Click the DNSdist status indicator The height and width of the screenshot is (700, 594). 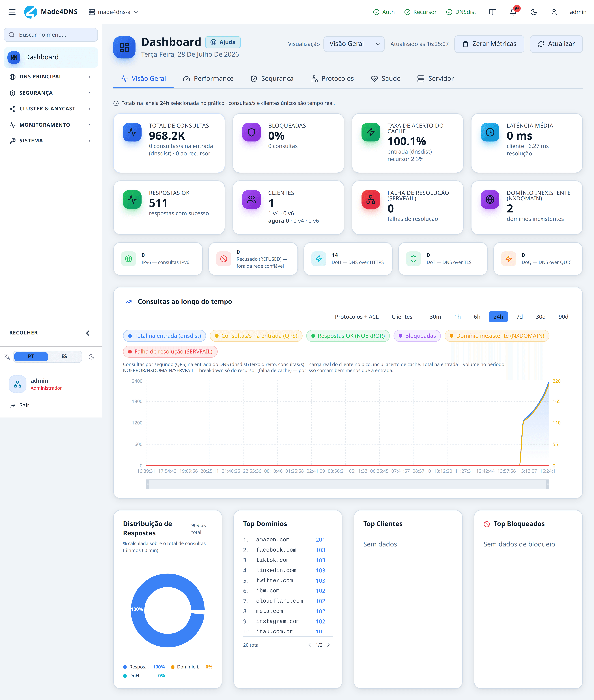tap(461, 12)
